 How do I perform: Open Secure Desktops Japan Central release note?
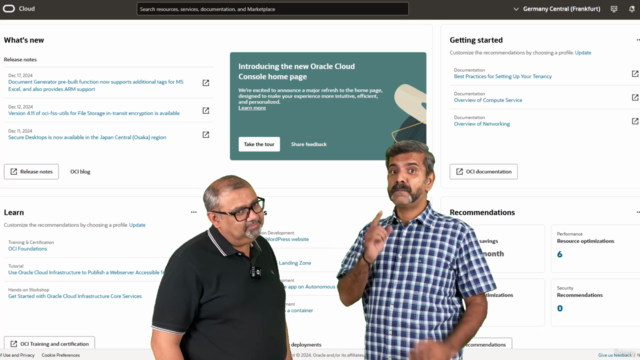[x=87, y=137]
